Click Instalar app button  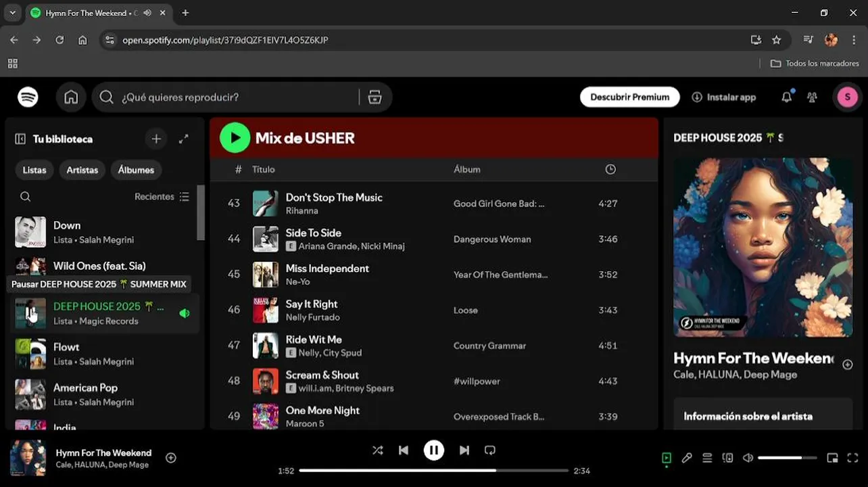coord(724,97)
